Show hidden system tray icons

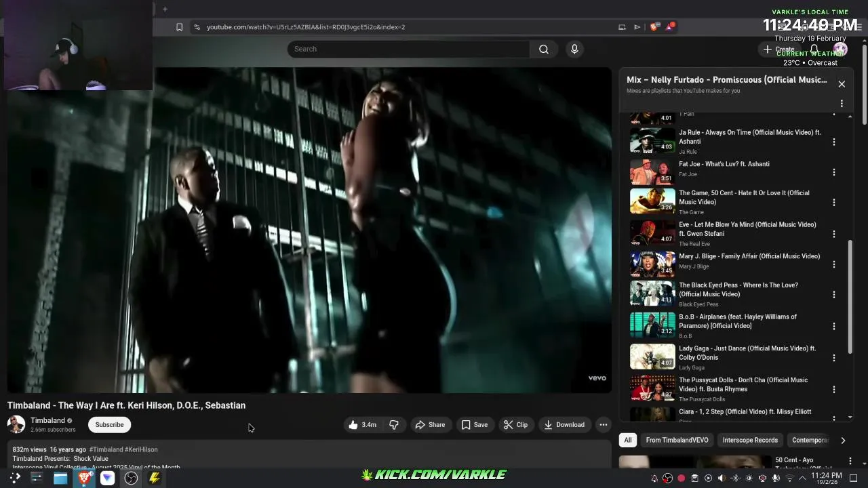coord(802,479)
